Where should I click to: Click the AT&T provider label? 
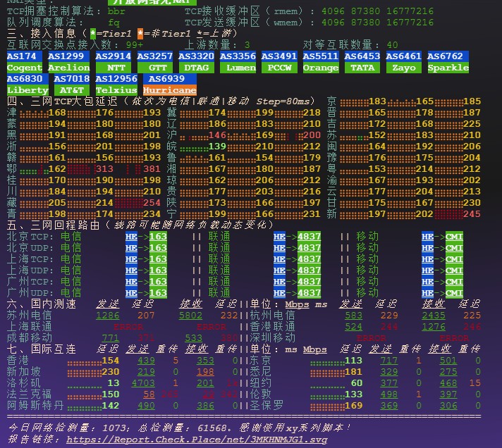[x=71, y=90]
